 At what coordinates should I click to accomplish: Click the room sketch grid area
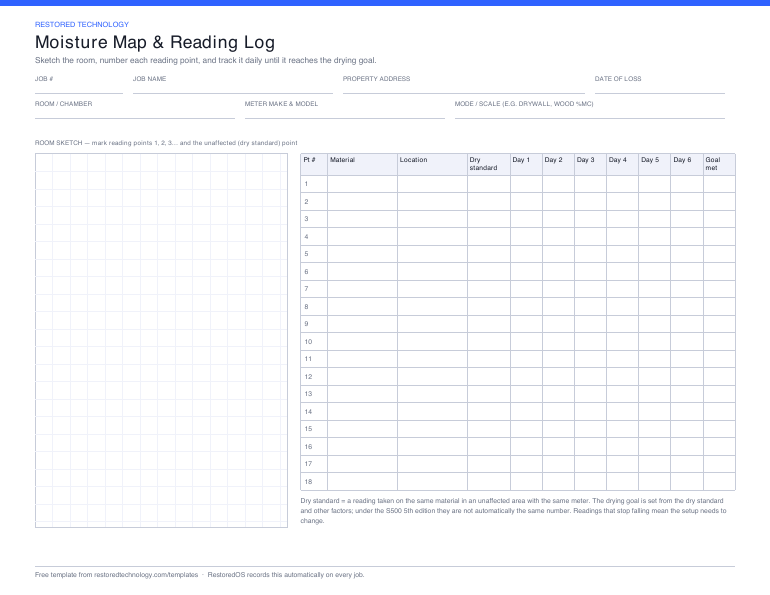(x=162, y=340)
